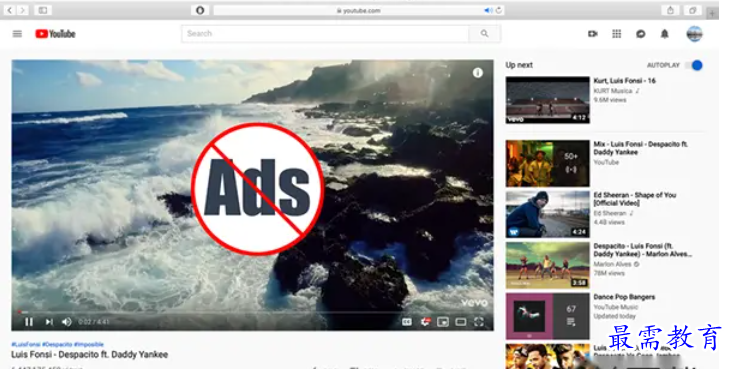The image size is (730, 369).
Task: Open Safari share menu
Action: 670,10
